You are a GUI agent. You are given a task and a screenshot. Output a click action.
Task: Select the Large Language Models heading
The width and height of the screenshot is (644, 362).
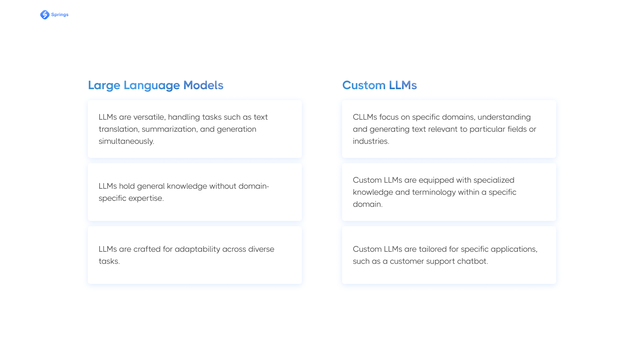pos(156,85)
